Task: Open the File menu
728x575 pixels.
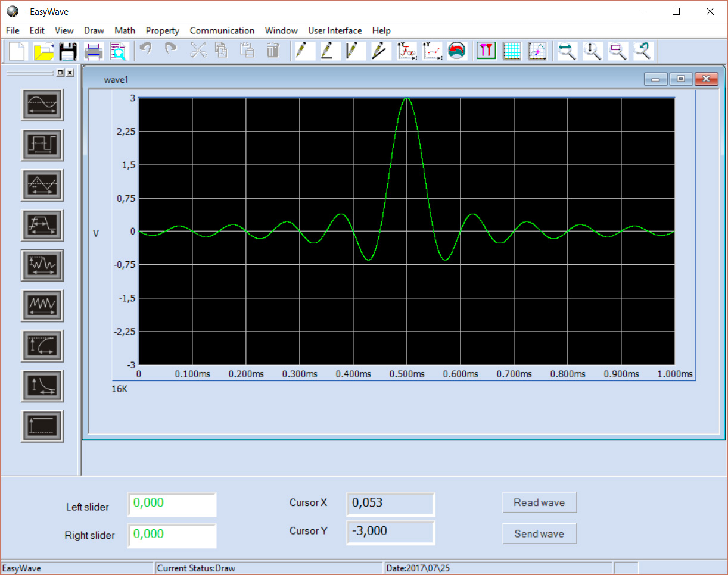Action: pyautogui.click(x=13, y=30)
